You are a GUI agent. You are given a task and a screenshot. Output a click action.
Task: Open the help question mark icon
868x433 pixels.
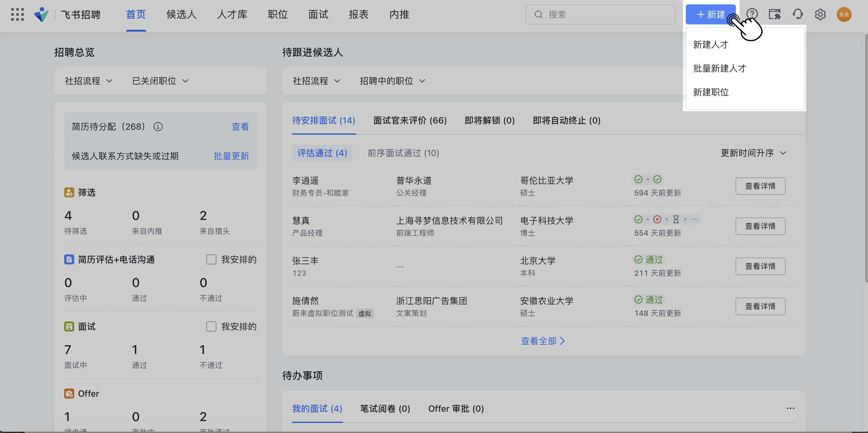click(x=752, y=14)
